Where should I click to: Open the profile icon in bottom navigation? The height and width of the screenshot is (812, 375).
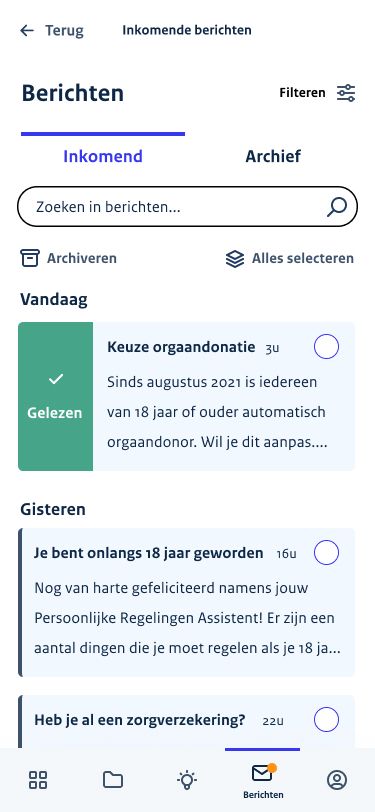[337, 779]
